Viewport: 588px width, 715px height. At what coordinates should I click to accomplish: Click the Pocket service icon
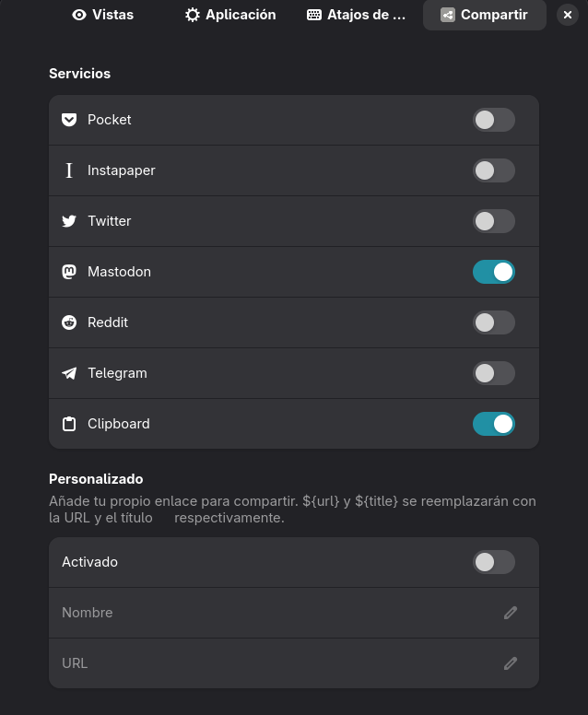pyautogui.click(x=69, y=120)
